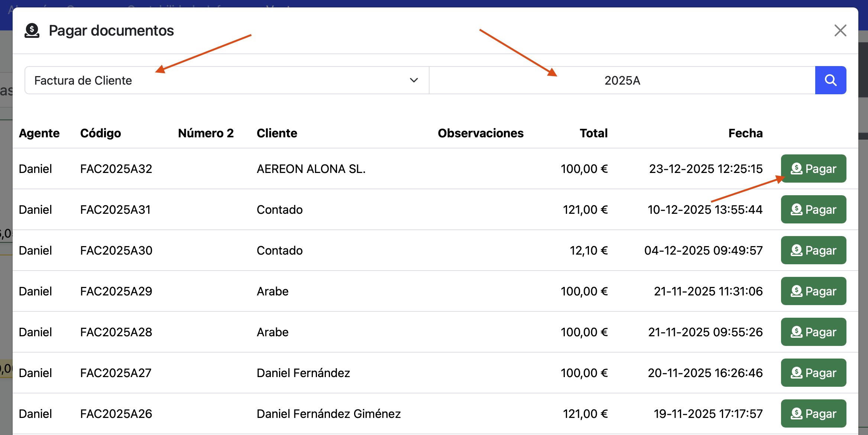Click the Agente column header
Image resolution: width=868 pixels, height=435 pixels.
pyautogui.click(x=39, y=133)
